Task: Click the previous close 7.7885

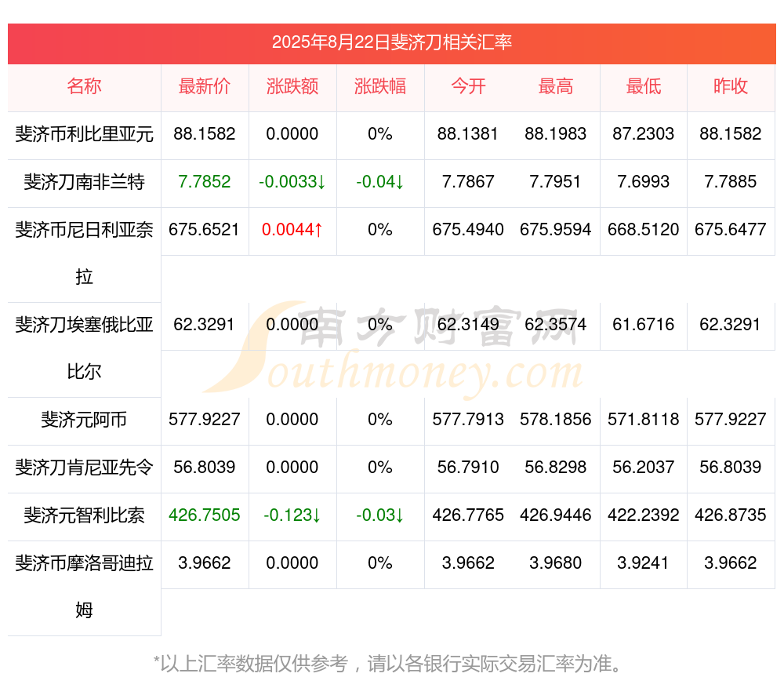Action: pyautogui.click(x=731, y=182)
